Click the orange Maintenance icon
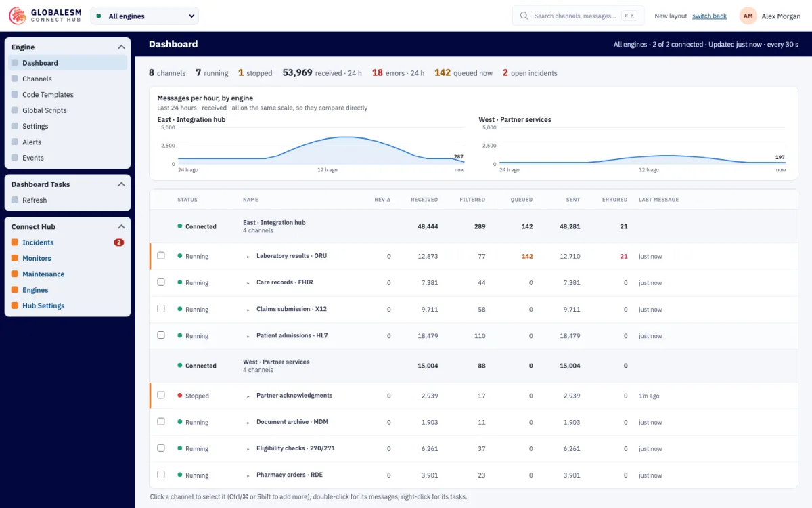Screen dimensions: 812x508 click(x=15, y=274)
